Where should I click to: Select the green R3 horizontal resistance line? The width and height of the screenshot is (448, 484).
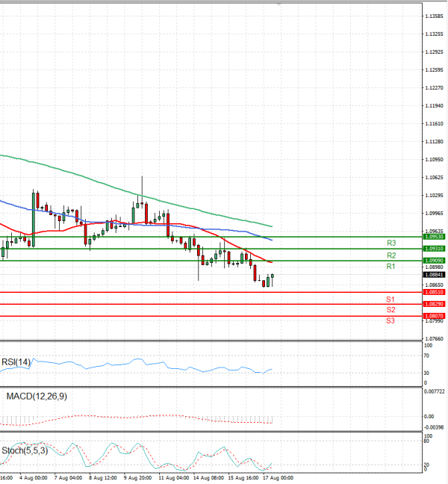[x=211, y=237]
